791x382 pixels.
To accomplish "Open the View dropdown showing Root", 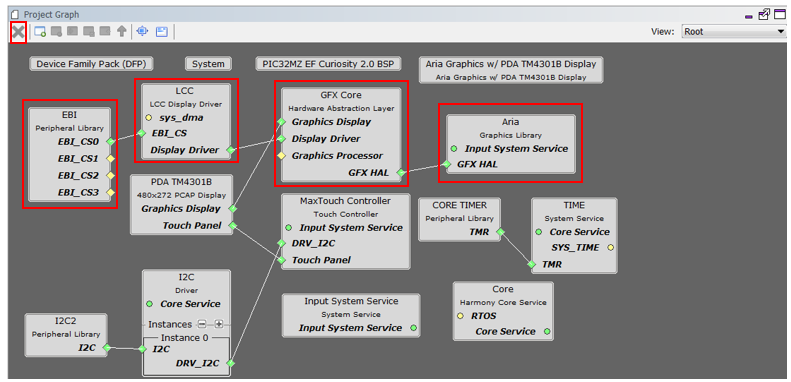I will pos(733,32).
